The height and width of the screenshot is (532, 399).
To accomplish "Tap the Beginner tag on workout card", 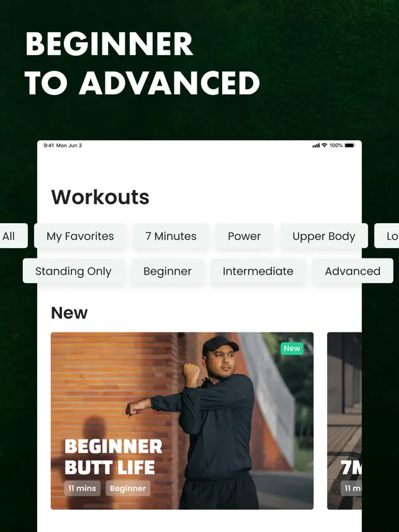I will pyautogui.click(x=128, y=488).
